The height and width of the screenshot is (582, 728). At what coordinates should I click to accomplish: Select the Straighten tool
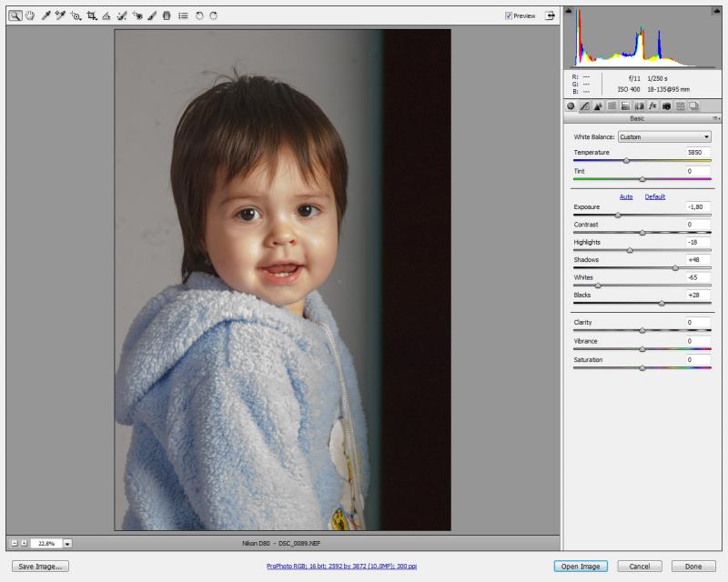coord(106,15)
